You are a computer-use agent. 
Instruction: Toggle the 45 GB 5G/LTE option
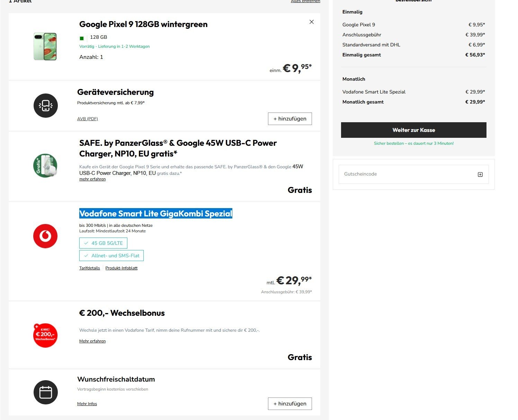(103, 243)
